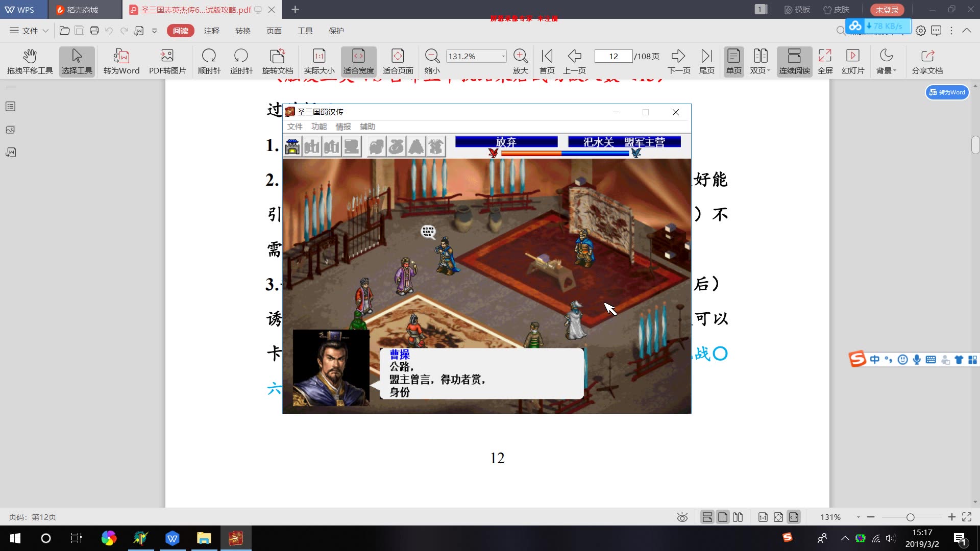980x551 pixels.
Task: Switch to the 注释 tab
Action: click(211, 31)
